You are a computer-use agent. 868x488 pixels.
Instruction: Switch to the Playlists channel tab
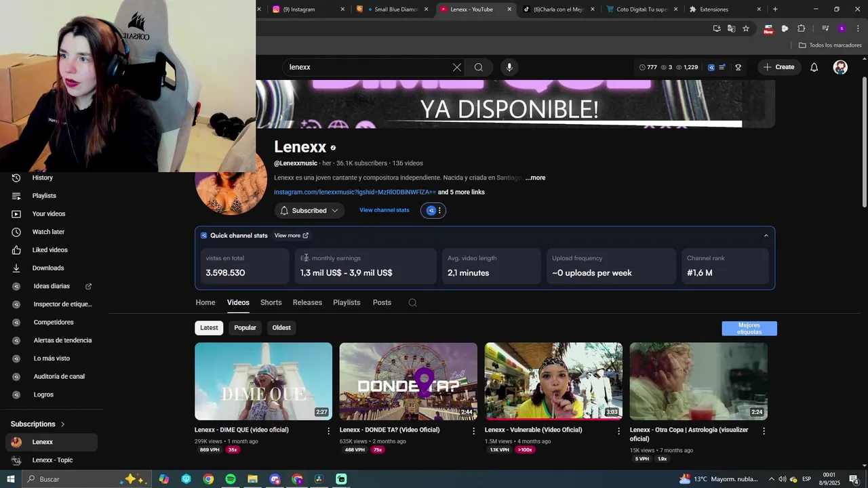click(347, 303)
